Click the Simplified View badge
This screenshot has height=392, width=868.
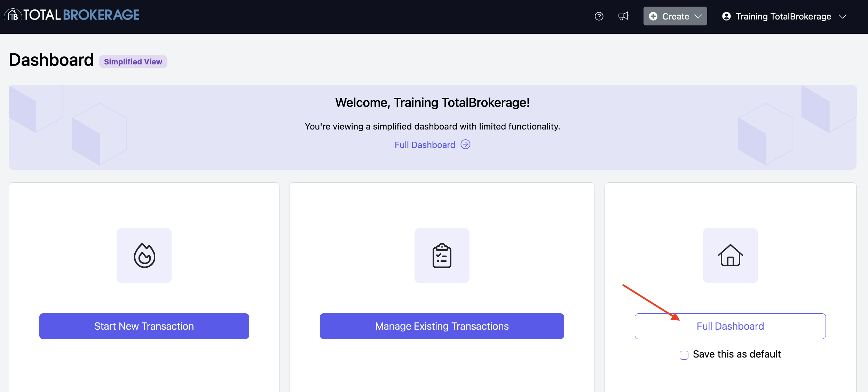(133, 62)
